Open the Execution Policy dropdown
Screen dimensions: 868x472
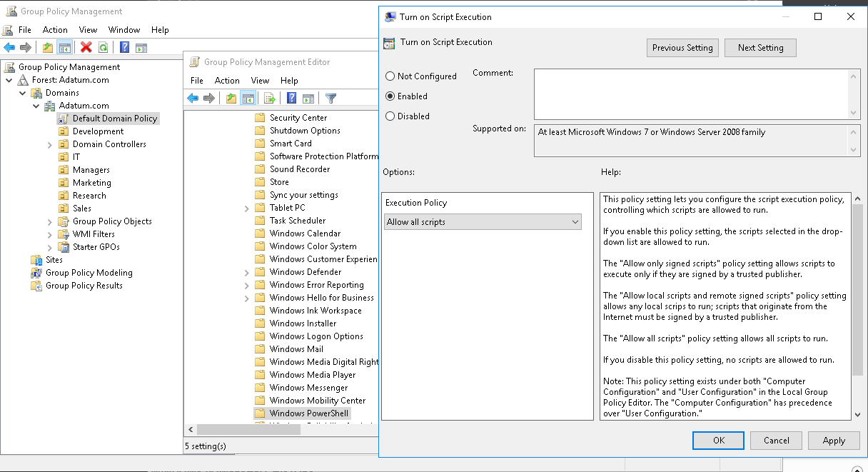[483, 222]
